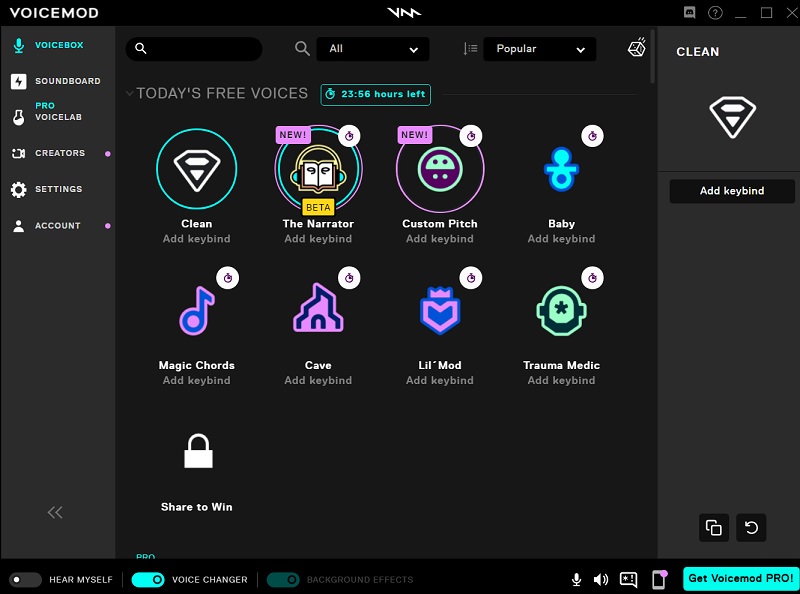Click Add keybind under Cave
800x594 pixels.
[318, 381]
